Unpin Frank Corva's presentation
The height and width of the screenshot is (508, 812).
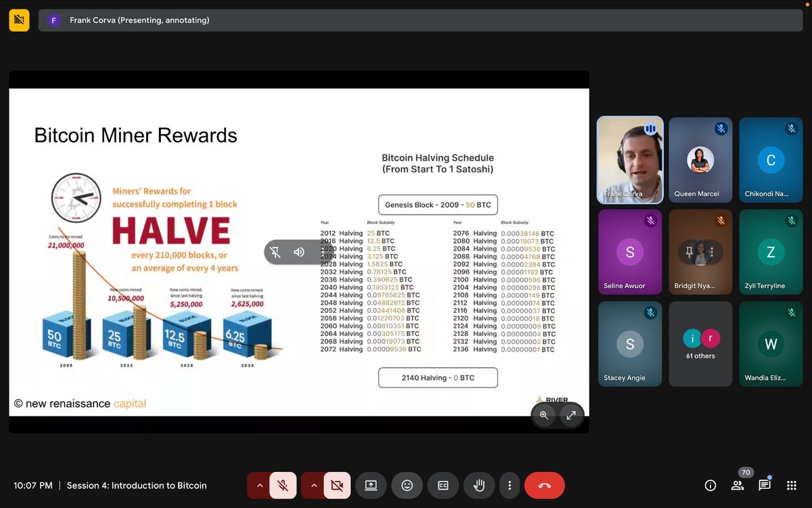275,251
